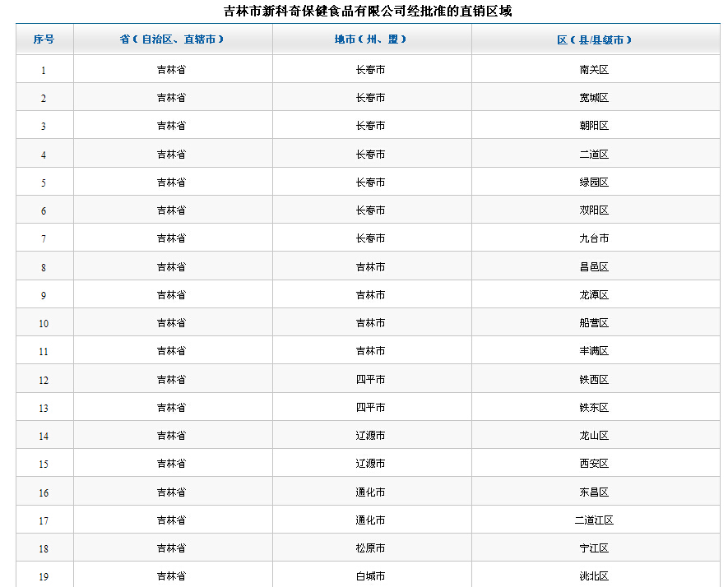Select the 双阳区 cell
Screen dimensions: 728x587
coord(594,210)
